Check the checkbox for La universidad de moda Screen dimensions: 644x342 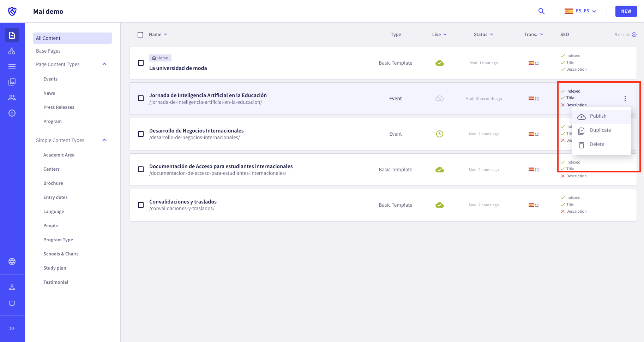[140, 63]
